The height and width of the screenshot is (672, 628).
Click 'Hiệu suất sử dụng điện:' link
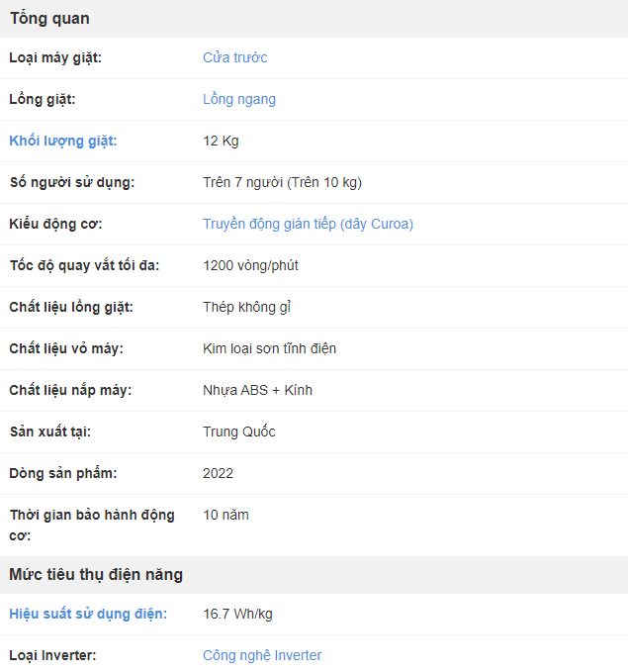tap(88, 614)
